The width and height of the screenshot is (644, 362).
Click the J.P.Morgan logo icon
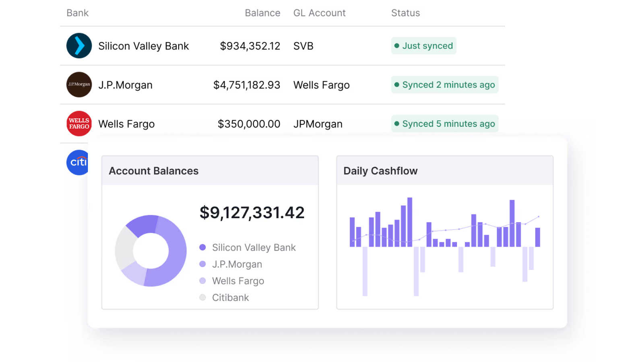79,84
